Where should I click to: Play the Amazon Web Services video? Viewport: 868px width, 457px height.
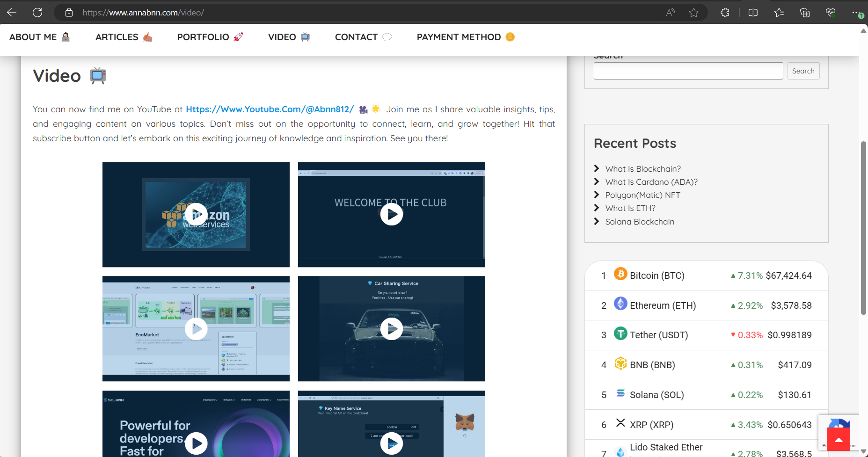tap(196, 214)
